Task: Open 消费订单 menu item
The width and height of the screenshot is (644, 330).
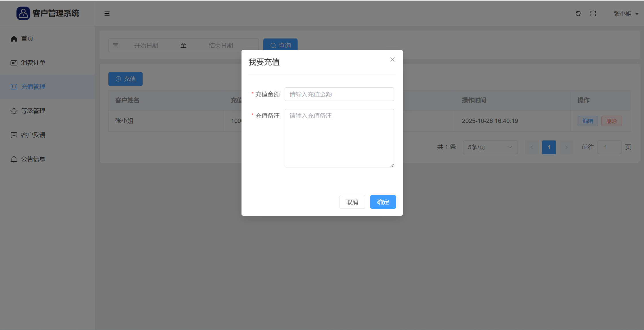Action: pyautogui.click(x=33, y=63)
